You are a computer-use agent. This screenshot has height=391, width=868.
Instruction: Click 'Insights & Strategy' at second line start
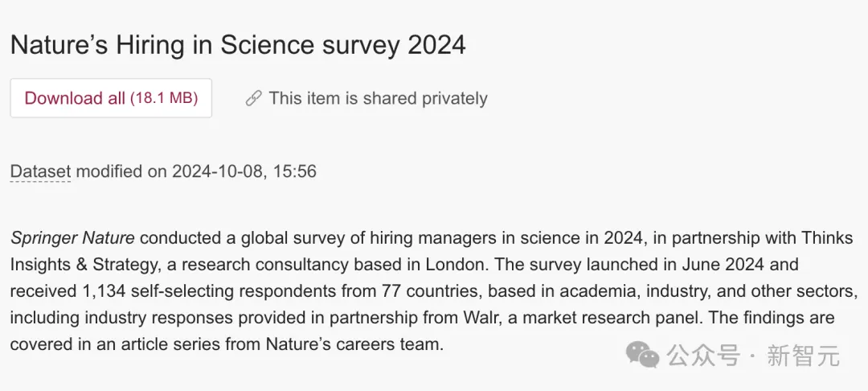tap(85, 265)
